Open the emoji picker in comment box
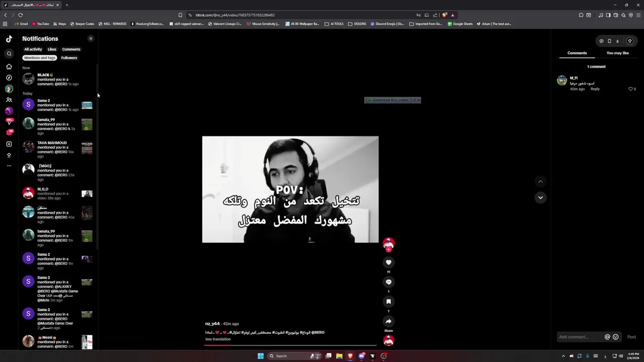 615,337
